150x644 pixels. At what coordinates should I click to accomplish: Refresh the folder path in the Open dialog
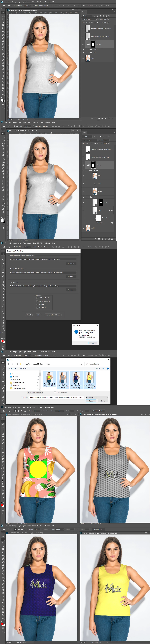pyautogui.click(x=81, y=364)
